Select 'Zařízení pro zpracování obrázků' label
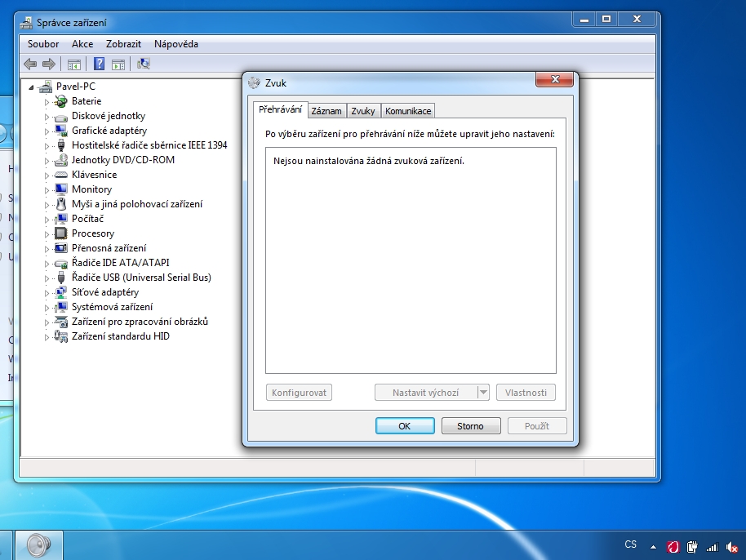Viewport: 746px width, 560px height. pyautogui.click(x=140, y=322)
